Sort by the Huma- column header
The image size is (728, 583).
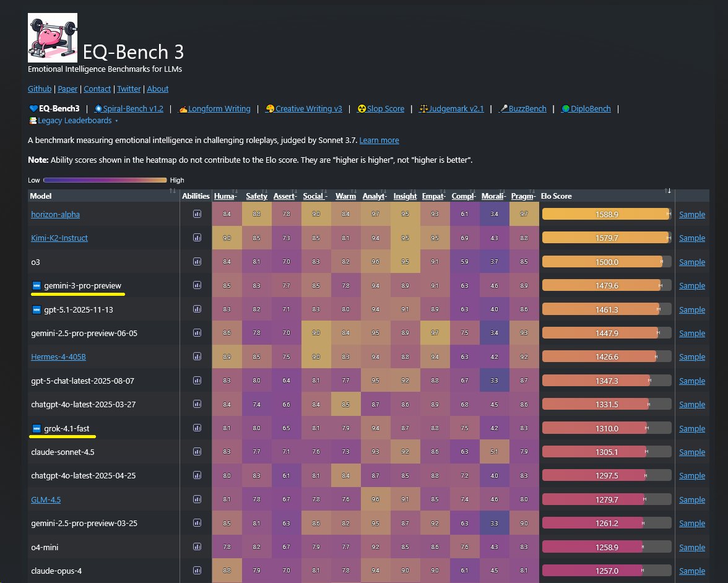click(x=225, y=196)
